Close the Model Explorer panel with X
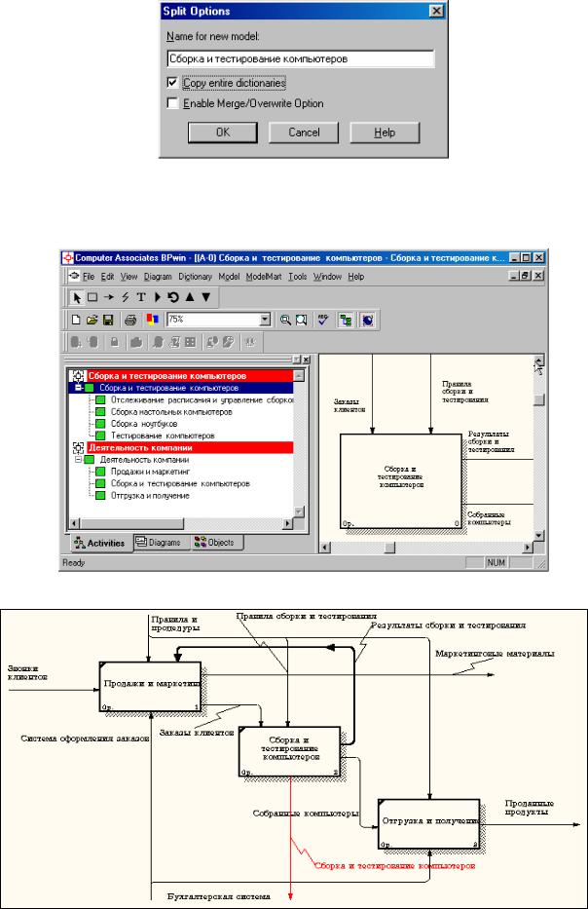Image resolution: width=588 pixels, height=909 pixels. (x=307, y=360)
